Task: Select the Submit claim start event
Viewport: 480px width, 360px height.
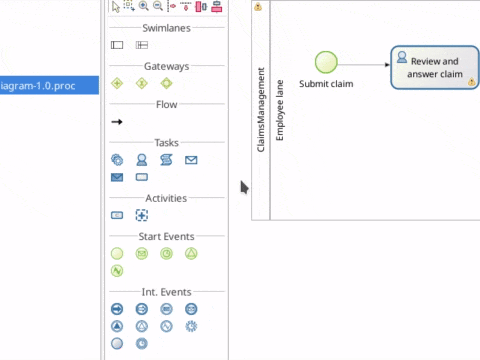Action: (x=326, y=62)
